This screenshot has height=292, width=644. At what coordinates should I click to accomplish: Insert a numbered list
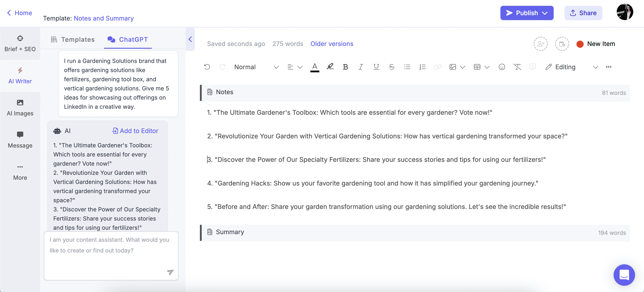pos(422,67)
